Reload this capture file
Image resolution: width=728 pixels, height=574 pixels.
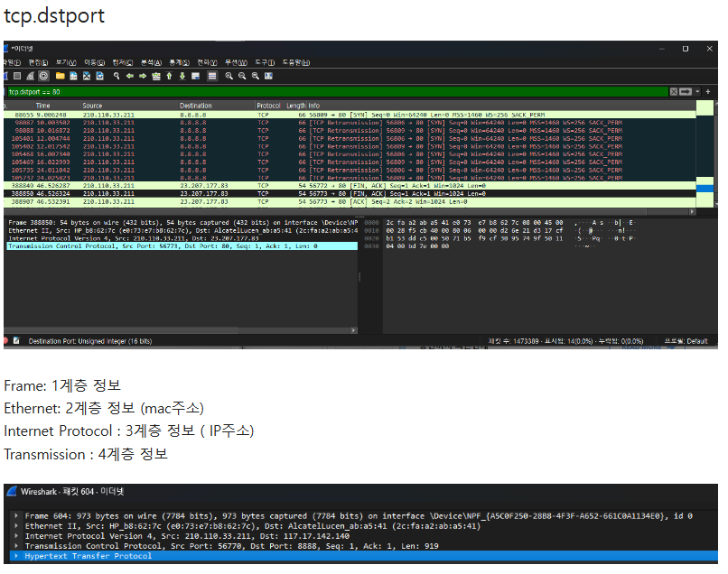(100, 76)
